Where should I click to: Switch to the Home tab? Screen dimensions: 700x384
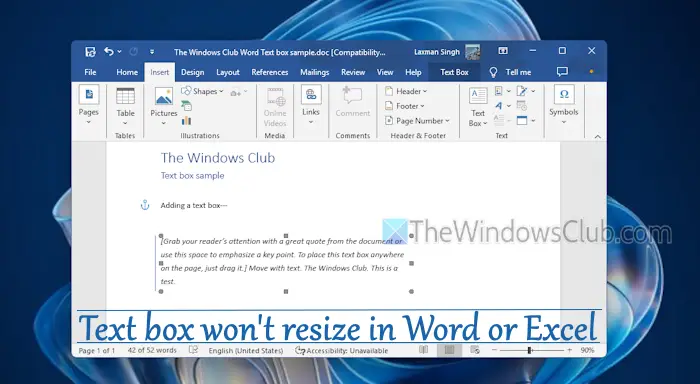[127, 72]
